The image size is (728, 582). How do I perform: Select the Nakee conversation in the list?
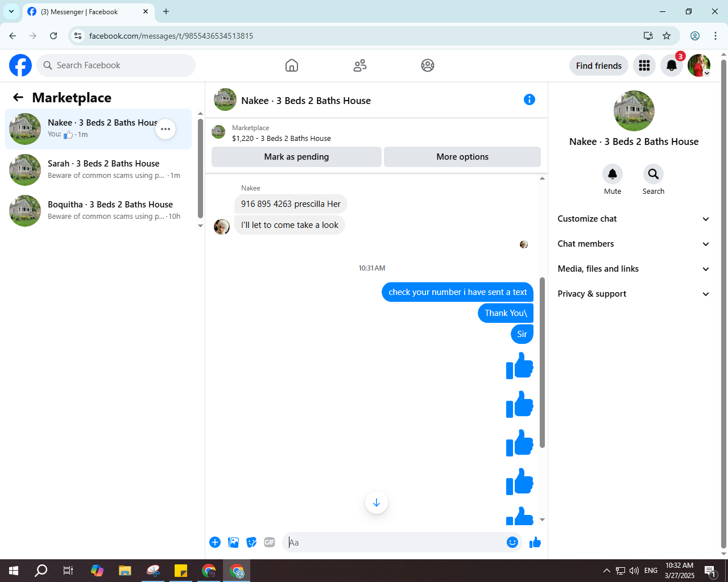98,129
